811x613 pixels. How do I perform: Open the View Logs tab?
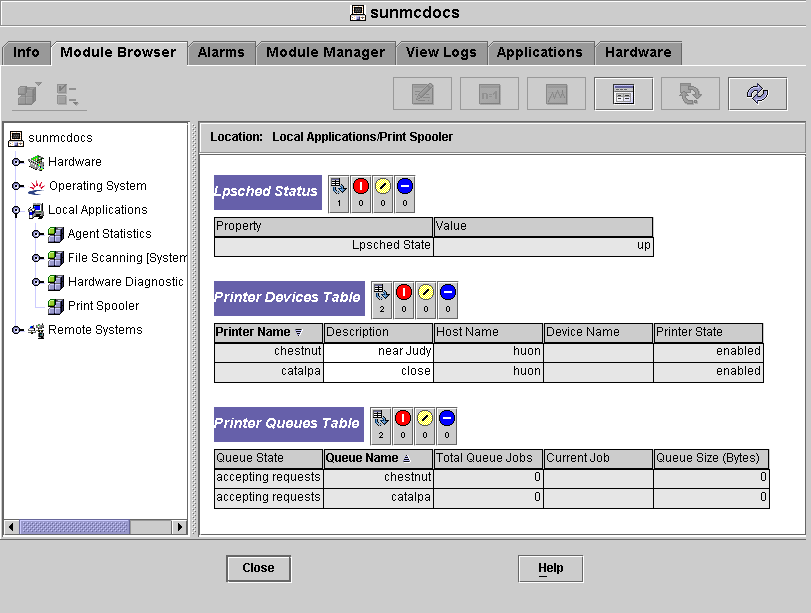tap(441, 52)
